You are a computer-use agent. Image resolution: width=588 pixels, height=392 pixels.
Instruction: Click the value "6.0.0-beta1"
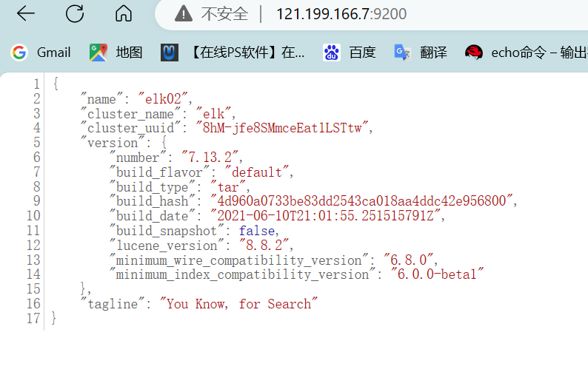[x=437, y=274]
